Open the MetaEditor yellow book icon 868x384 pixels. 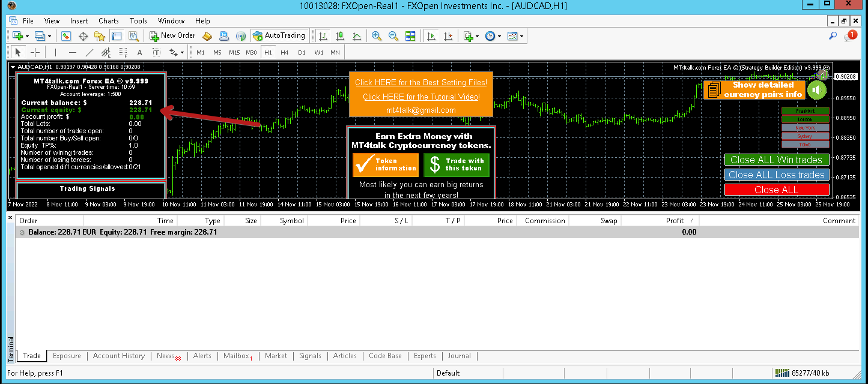207,36
